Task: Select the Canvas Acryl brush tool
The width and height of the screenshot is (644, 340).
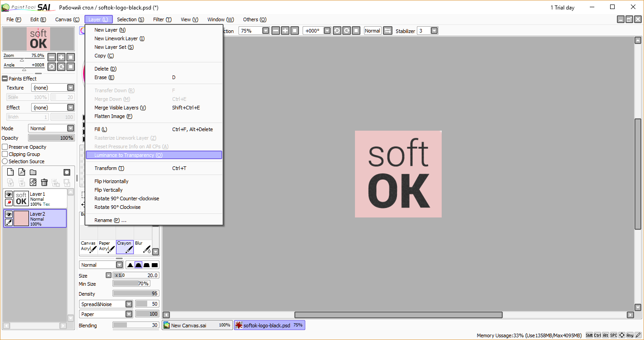Action: pos(89,247)
